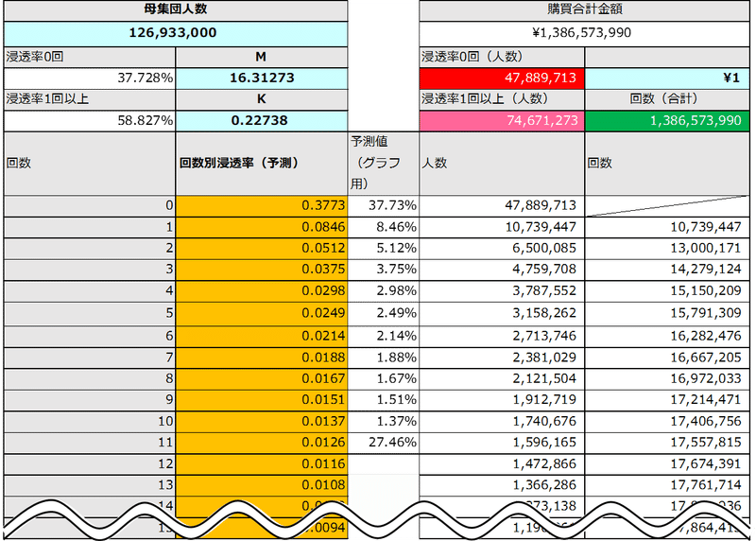This screenshot has width=756, height=541.
Task: Select orange cell 0.0375
Action: [x=262, y=270]
